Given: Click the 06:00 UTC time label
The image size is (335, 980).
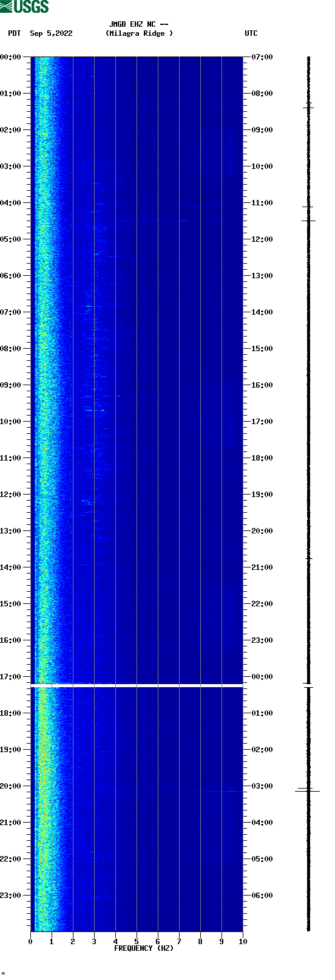Looking at the screenshot, I should [x=262, y=896].
